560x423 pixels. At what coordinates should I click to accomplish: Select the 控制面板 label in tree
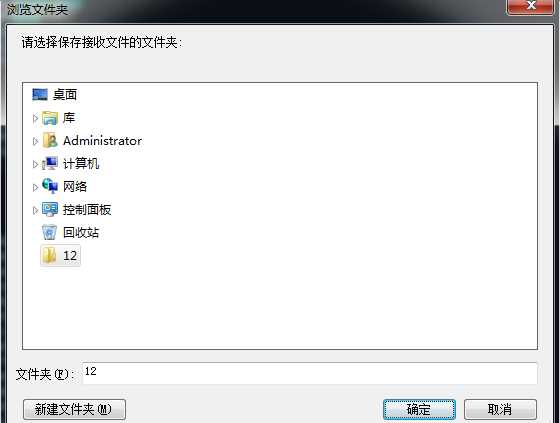87,210
